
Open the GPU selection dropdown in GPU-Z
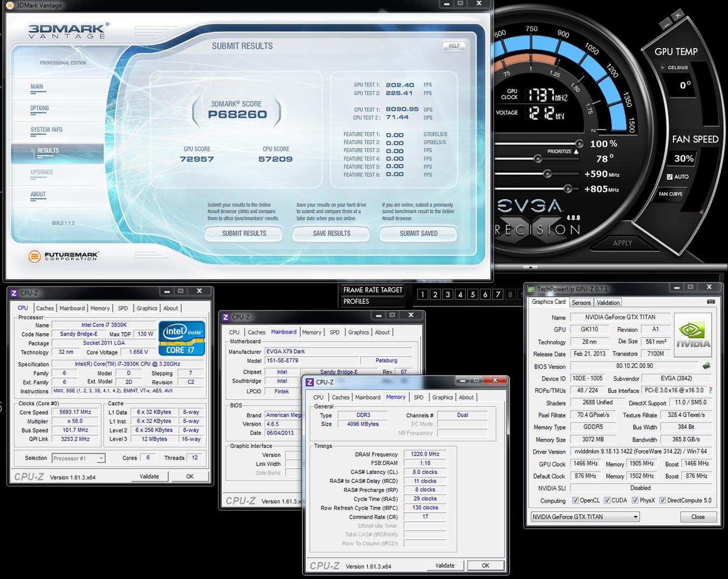[585, 516]
